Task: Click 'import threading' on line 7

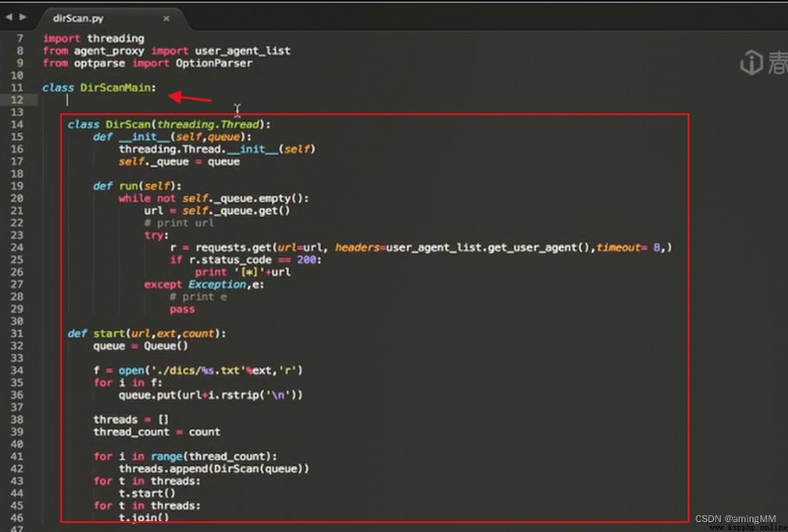Action: click(x=94, y=38)
